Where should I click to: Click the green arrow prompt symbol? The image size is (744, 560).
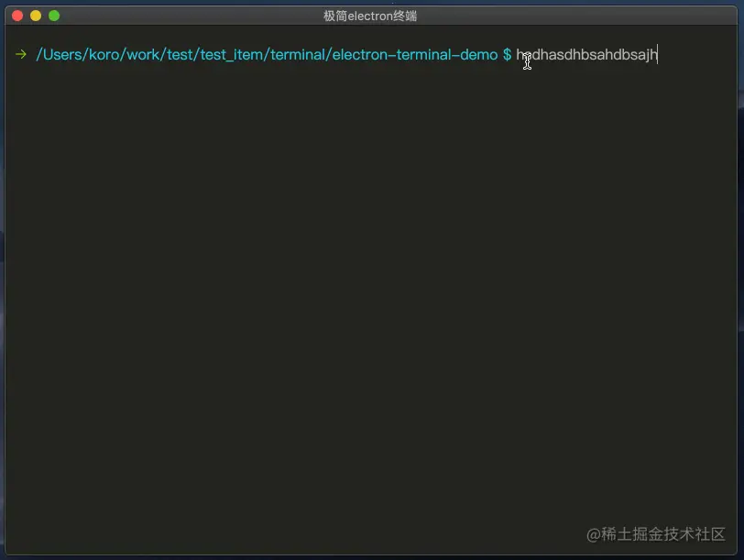click(x=21, y=55)
